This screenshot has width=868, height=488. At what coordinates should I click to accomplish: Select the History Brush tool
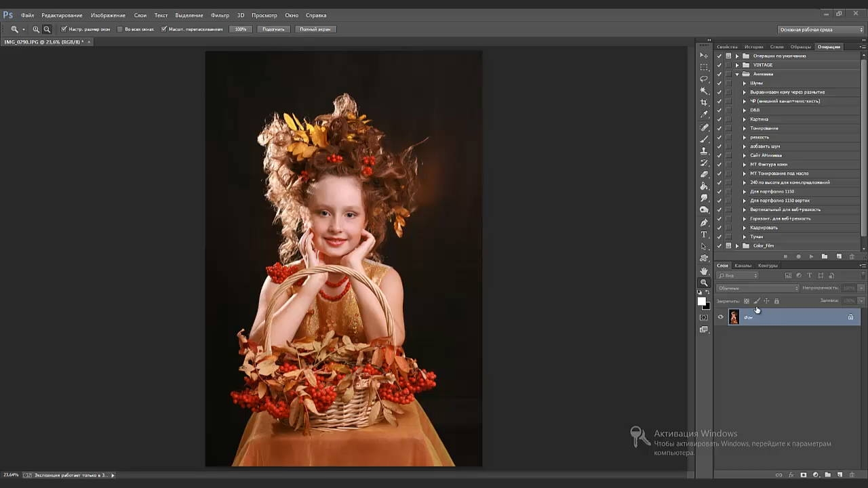704,163
